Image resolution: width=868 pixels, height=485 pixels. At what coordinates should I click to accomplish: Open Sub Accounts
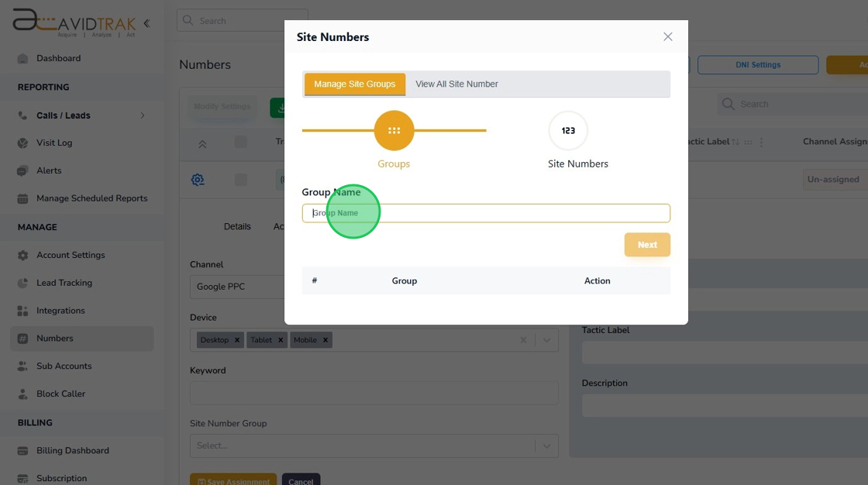[x=64, y=366]
